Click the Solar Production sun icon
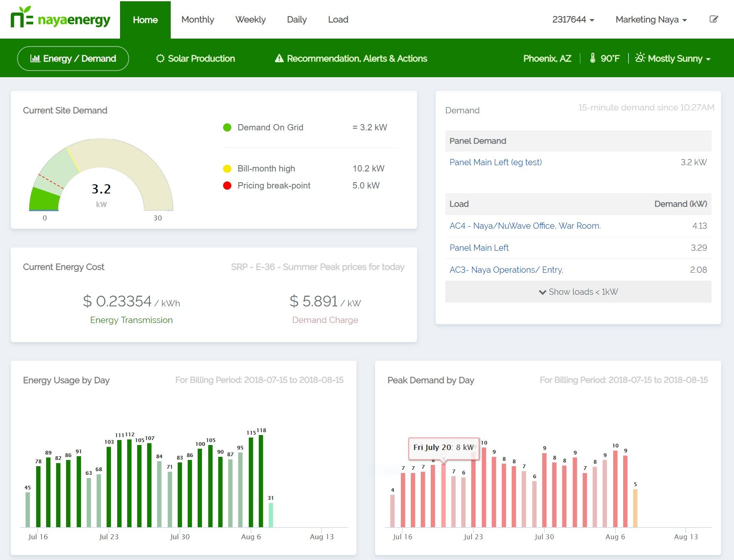Viewport: 734px width, 560px height. (x=160, y=59)
